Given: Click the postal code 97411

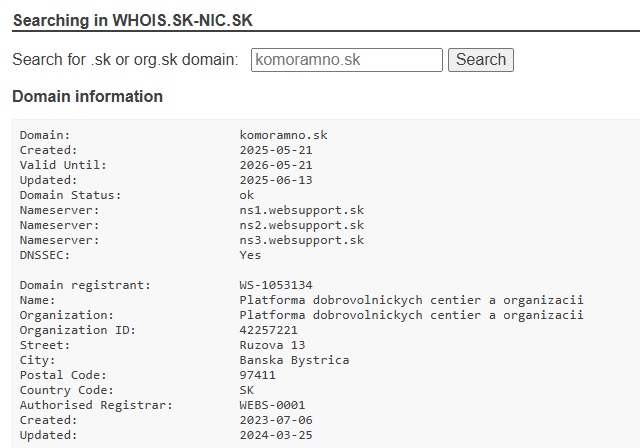Looking at the screenshot, I should pos(258,375).
